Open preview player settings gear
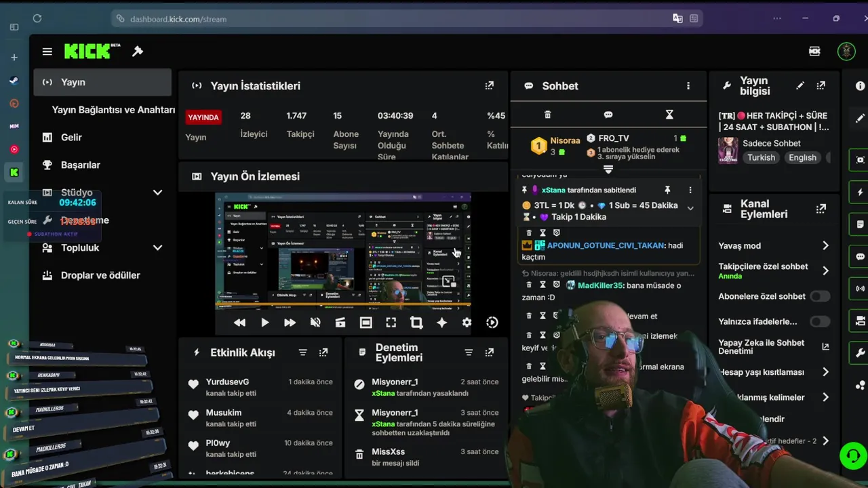868x488 pixels. point(467,323)
